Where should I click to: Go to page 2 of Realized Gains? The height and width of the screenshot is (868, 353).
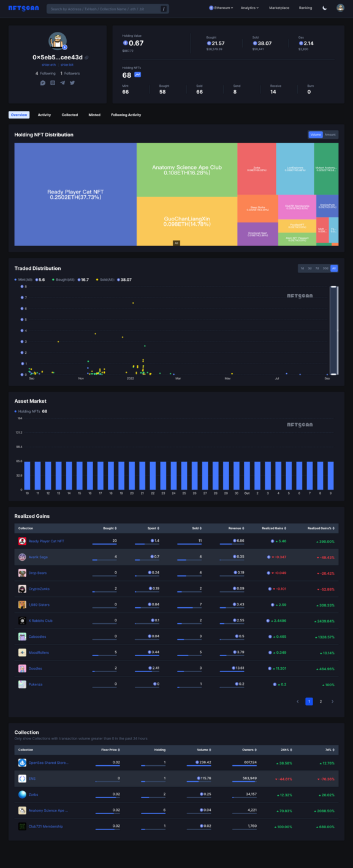tap(321, 702)
